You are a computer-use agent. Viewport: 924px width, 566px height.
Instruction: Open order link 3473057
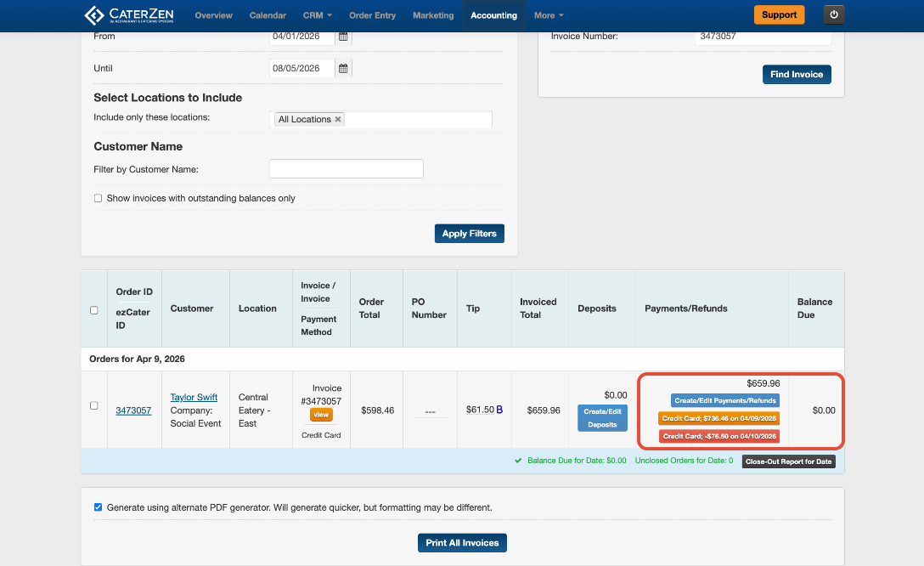coord(133,410)
